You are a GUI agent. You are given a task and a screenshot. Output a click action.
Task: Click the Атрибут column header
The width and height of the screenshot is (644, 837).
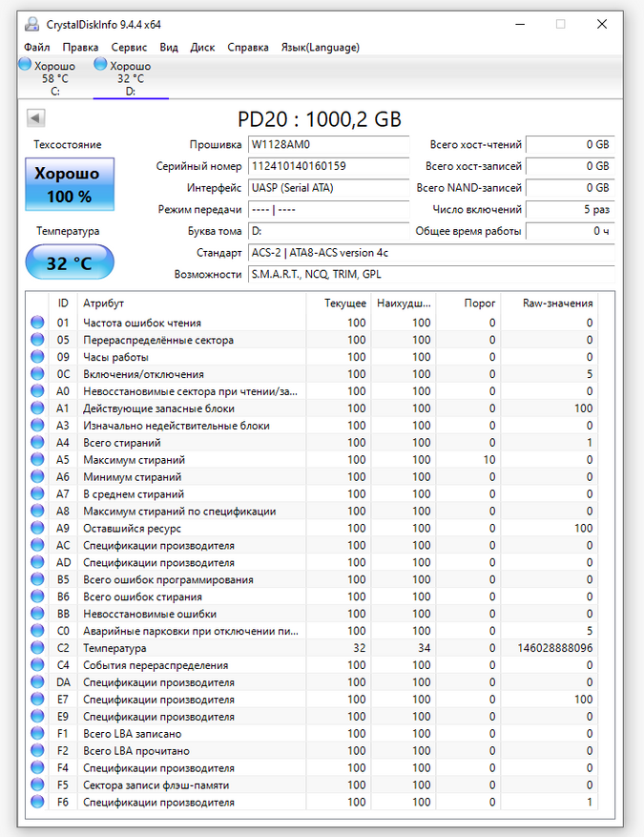pos(192,303)
